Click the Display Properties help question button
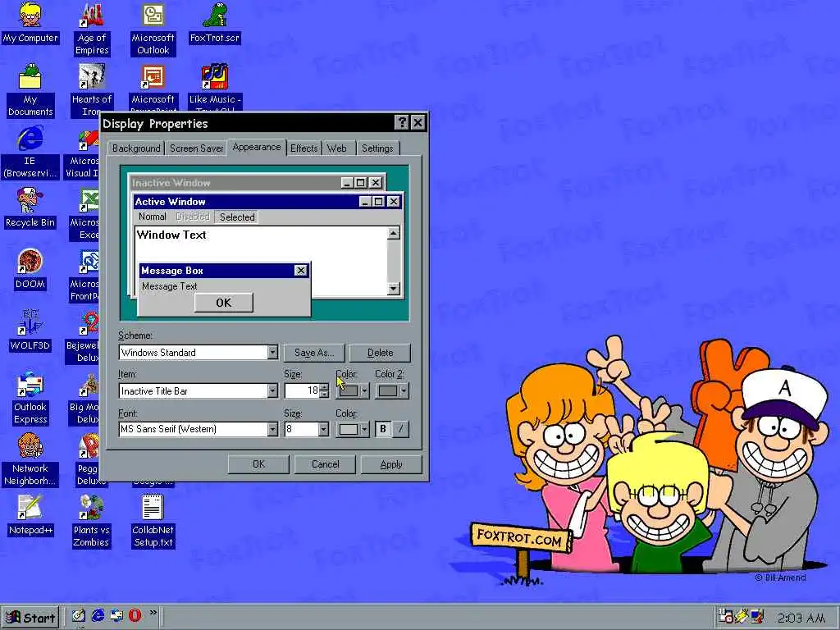840x630 pixels. (x=401, y=123)
